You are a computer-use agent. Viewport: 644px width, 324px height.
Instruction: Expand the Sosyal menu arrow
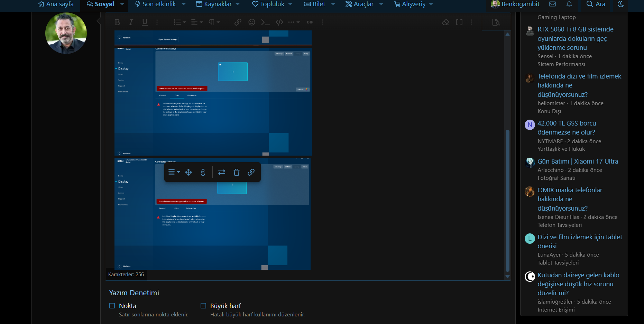(x=122, y=4)
